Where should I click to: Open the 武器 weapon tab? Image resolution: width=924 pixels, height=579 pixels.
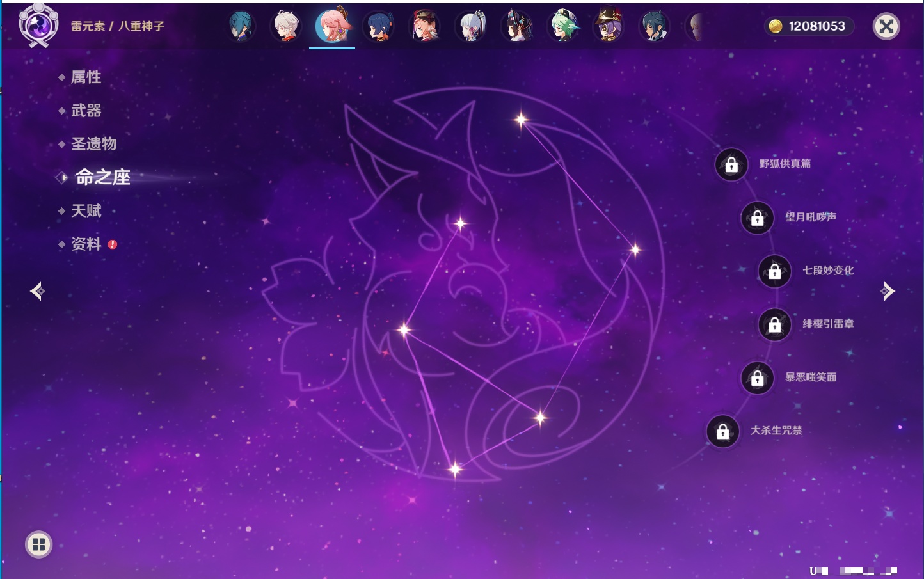click(86, 111)
